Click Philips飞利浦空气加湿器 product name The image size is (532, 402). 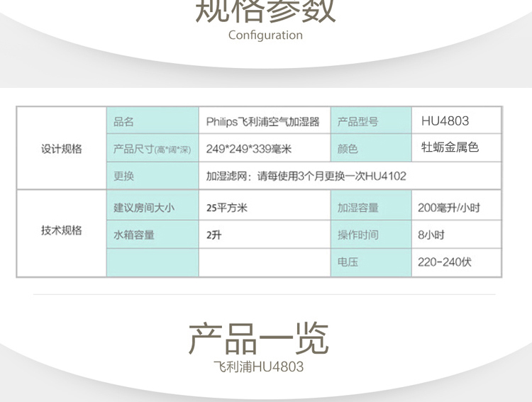263,121
